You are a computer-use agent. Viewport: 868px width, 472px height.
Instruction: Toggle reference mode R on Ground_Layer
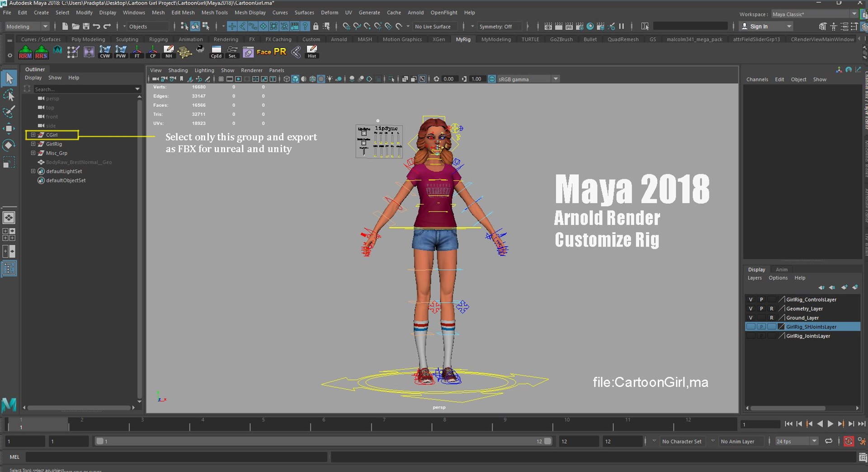[x=772, y=318]
